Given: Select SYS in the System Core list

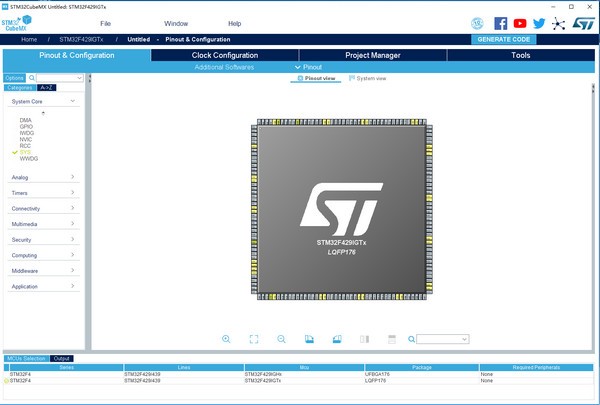Looking at the screenshot, I should point(25,152).
